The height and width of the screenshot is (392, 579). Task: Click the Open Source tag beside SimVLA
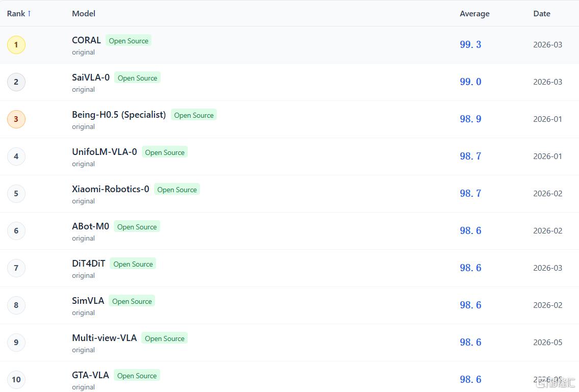pyautogui.click(x=132, y=302)
